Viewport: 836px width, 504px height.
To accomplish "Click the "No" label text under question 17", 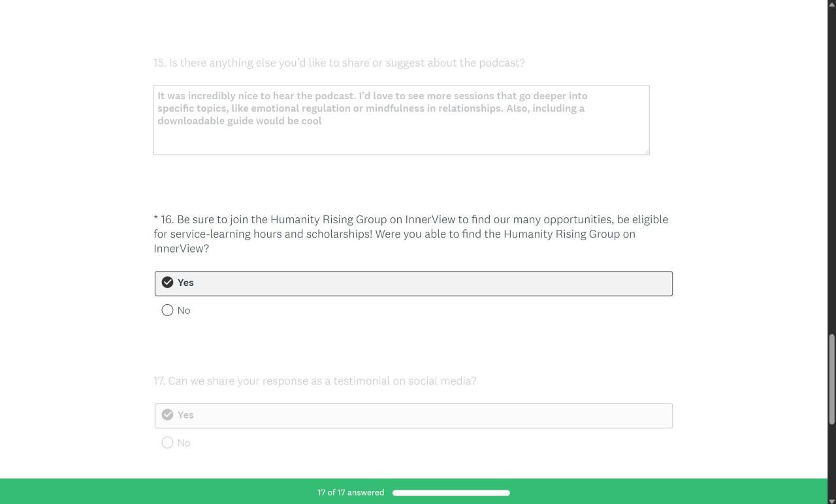I will (x=184, y=443).
